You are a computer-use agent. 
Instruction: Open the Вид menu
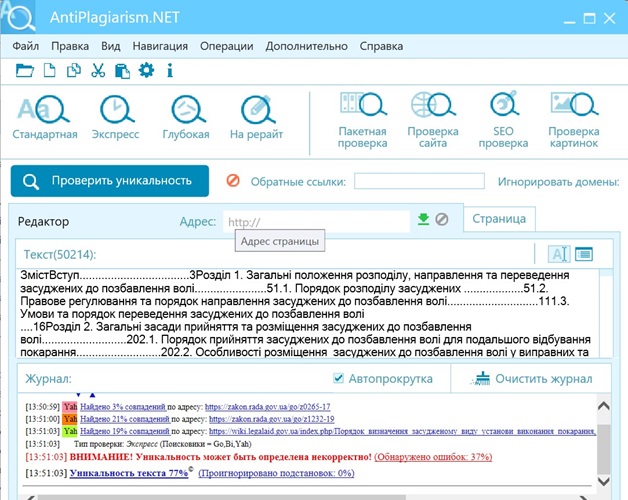(x=111, y=46)
